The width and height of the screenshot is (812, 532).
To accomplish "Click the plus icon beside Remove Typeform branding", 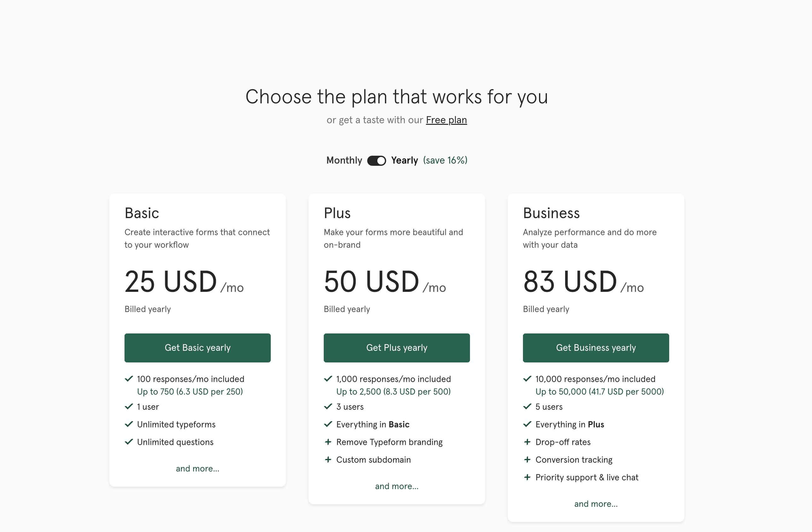I will [328, 442].
